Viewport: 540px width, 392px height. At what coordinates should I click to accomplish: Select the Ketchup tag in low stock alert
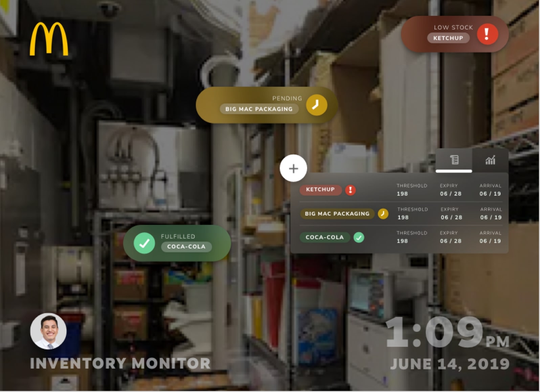point(448,38)
